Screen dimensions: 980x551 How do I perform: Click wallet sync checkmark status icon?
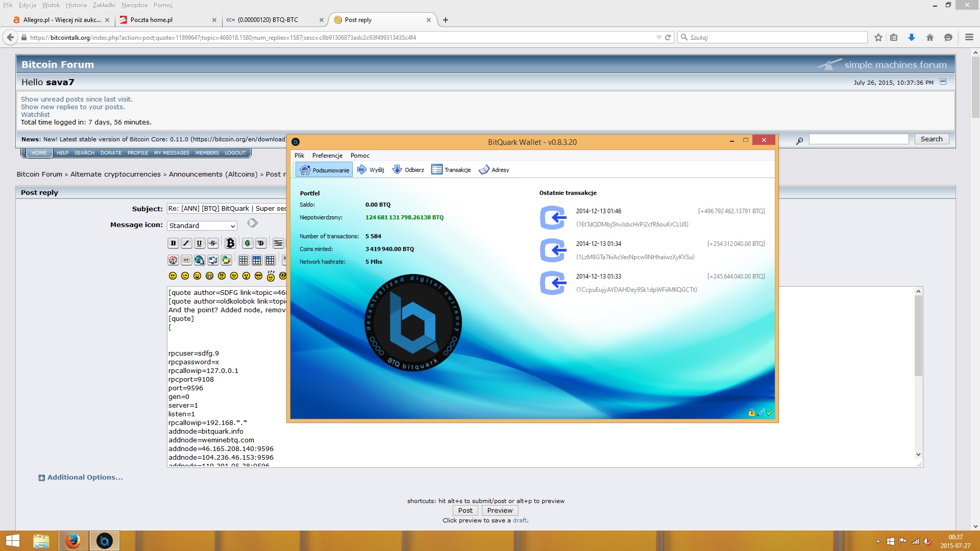click(x=770, y=412)
